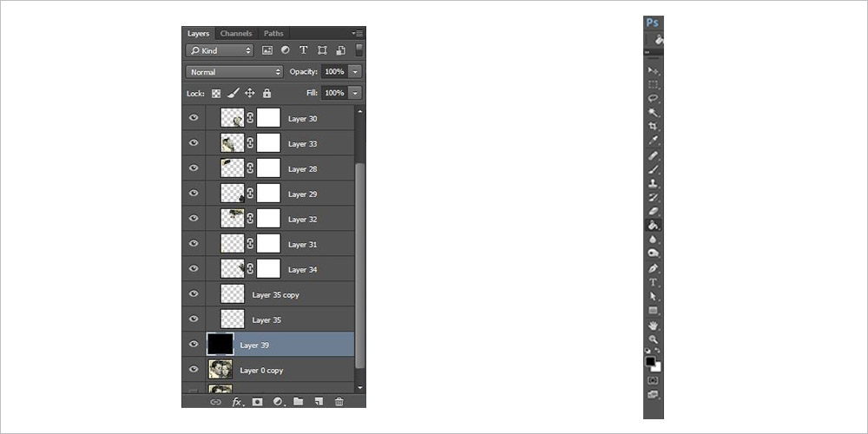Screen dimensions: 868x434
Task: Swap foreground and background colors
Action: tap(658, 351)
